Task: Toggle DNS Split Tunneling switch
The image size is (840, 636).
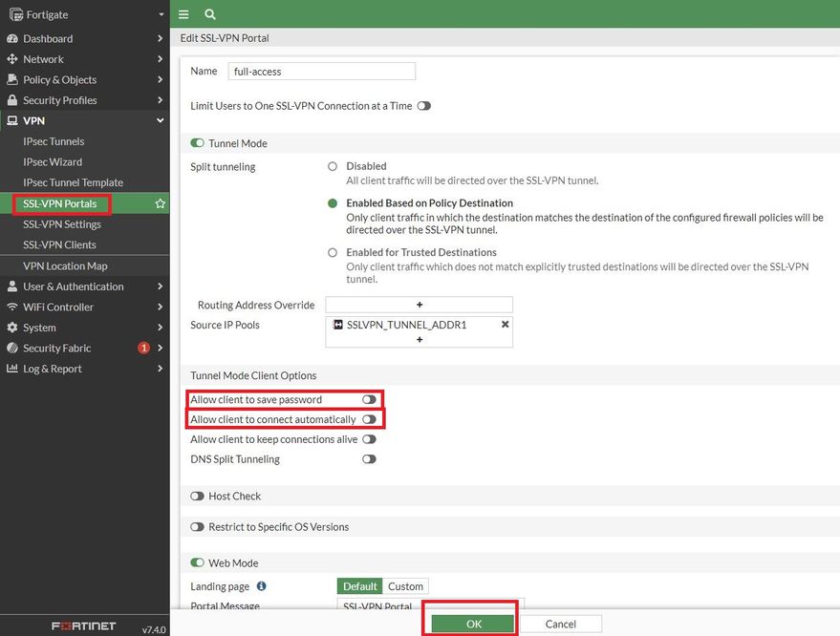Action: (x=369, y=458)
